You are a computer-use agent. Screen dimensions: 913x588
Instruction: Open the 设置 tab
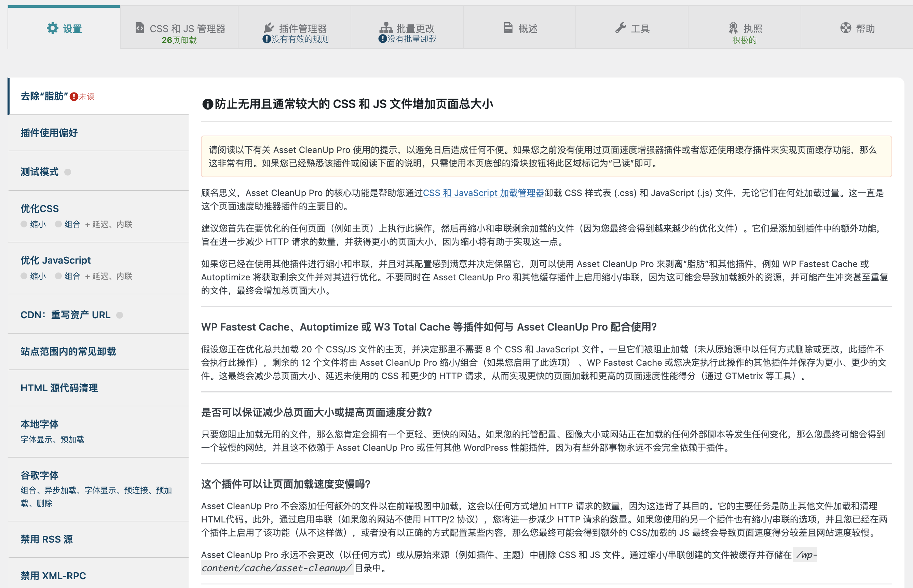pyautogui.click(x=64, y=28)
